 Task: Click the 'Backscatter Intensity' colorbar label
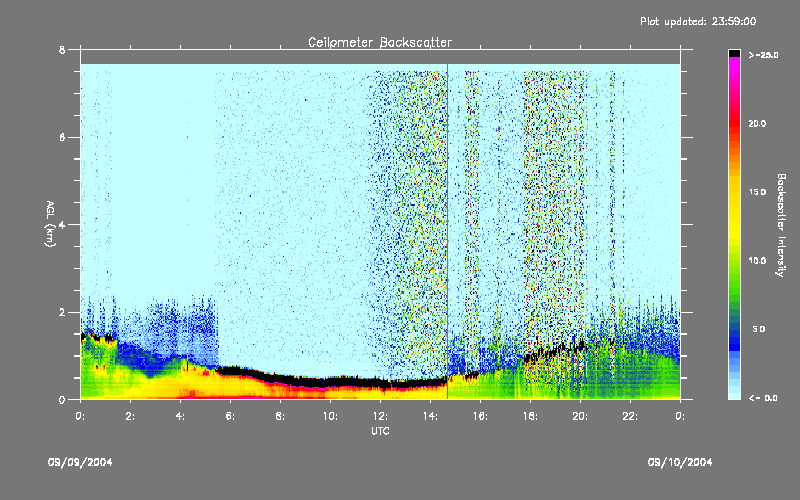pyautogui.click(x=781, y=225)
